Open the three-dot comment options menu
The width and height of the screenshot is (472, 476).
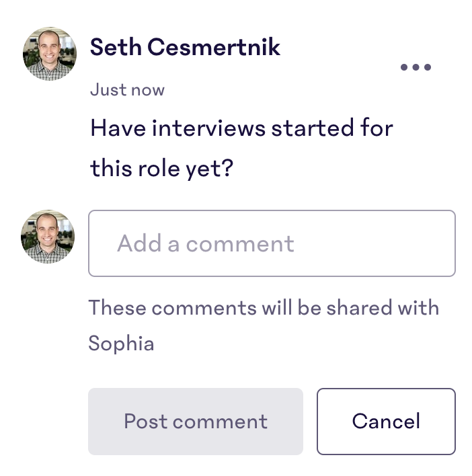pyautogui.click(x=416, y=67)
